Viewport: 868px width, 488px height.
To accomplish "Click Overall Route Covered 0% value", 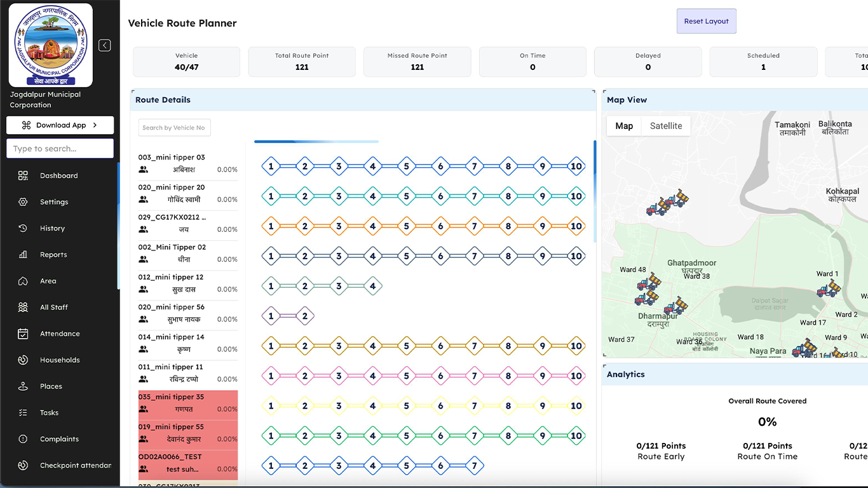I will coord(767,422).
